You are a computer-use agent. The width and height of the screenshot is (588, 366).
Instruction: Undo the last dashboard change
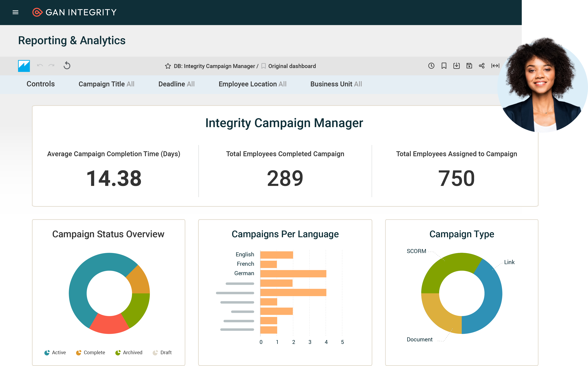click(x=40, y=66)
